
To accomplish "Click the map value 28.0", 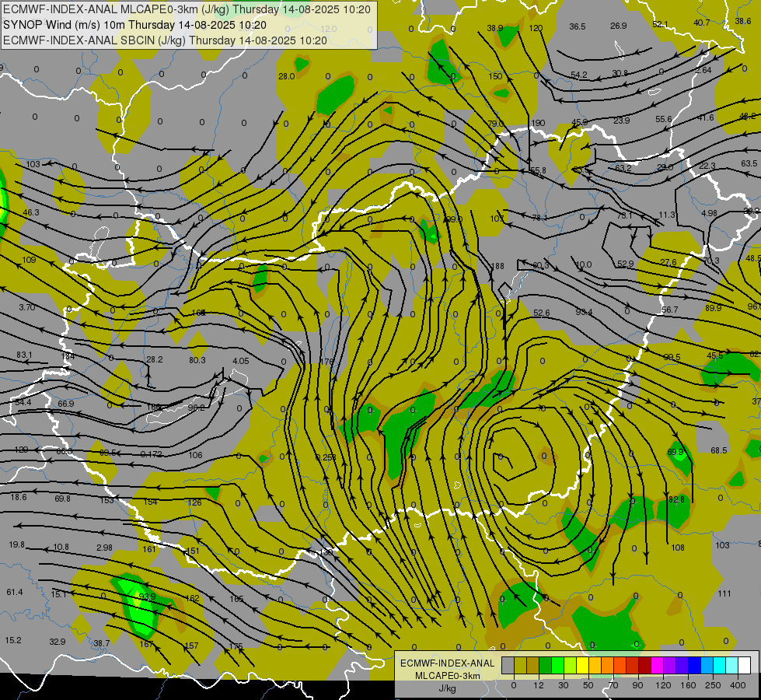I will (x=286, y=76).
